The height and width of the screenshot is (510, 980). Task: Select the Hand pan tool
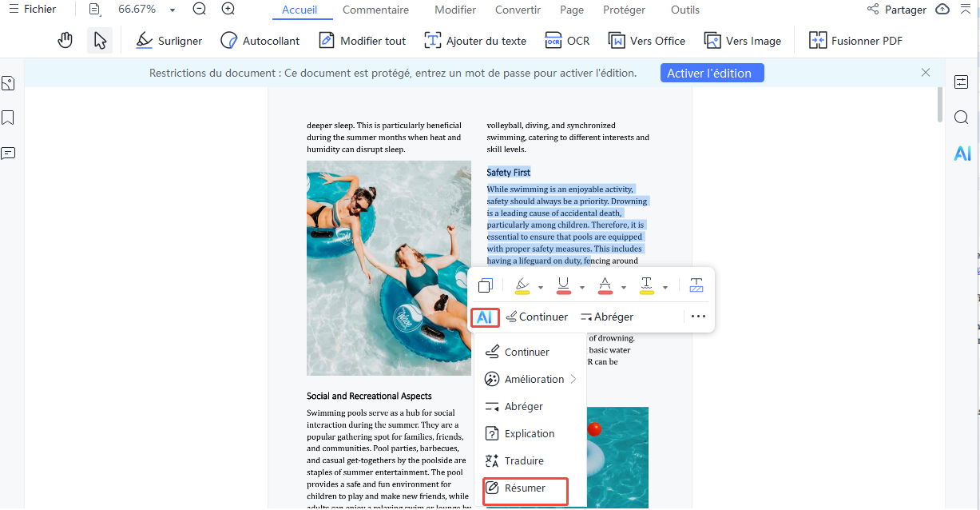click(x=65, y=40)
